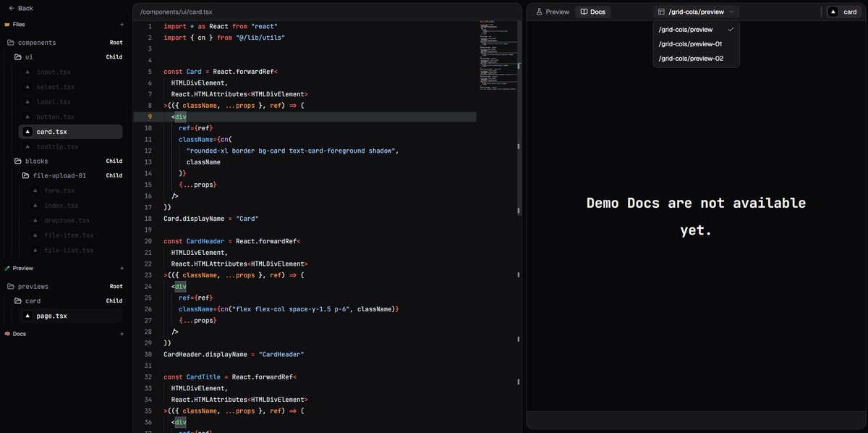Open tooltip.tsx in the file tree

[x=57, y=146]
